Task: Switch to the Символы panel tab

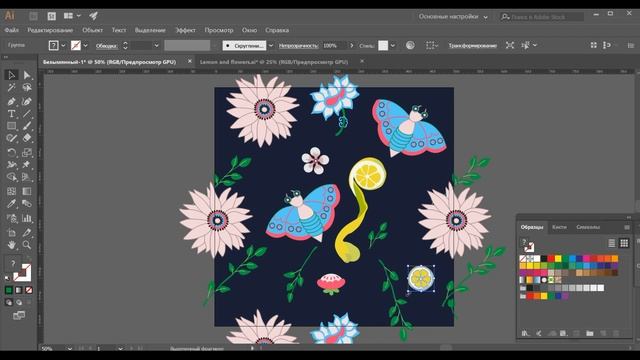Action: 588,227
